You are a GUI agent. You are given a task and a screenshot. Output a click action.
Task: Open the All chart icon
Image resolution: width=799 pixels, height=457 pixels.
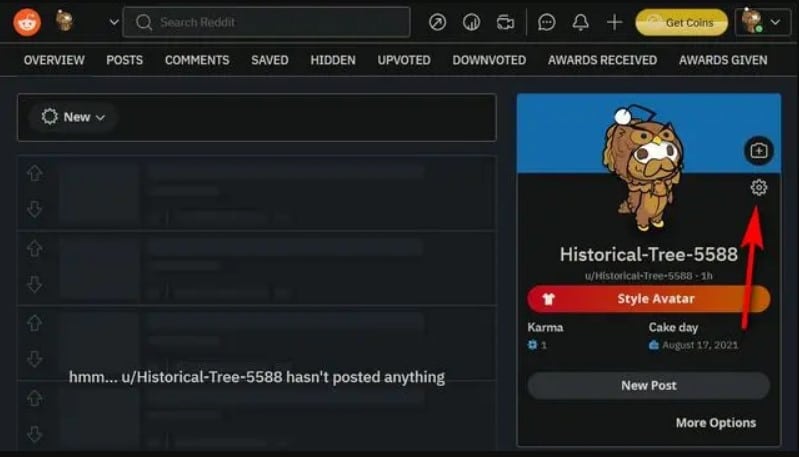pos(471,22)
